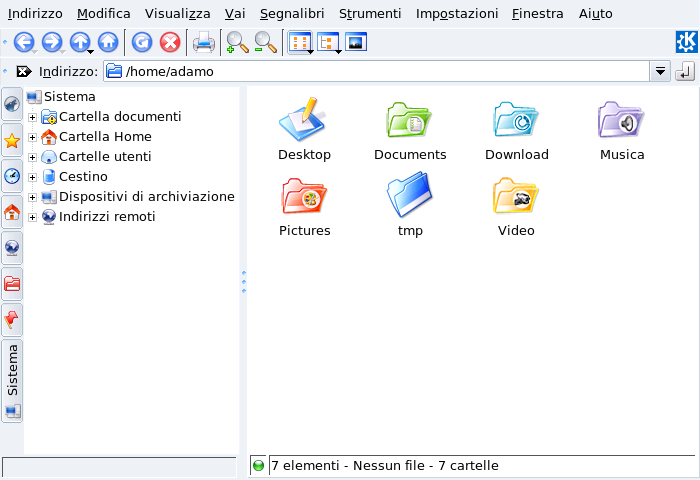Print using the printer icon

pyautogui.click(x=203, y=43)
